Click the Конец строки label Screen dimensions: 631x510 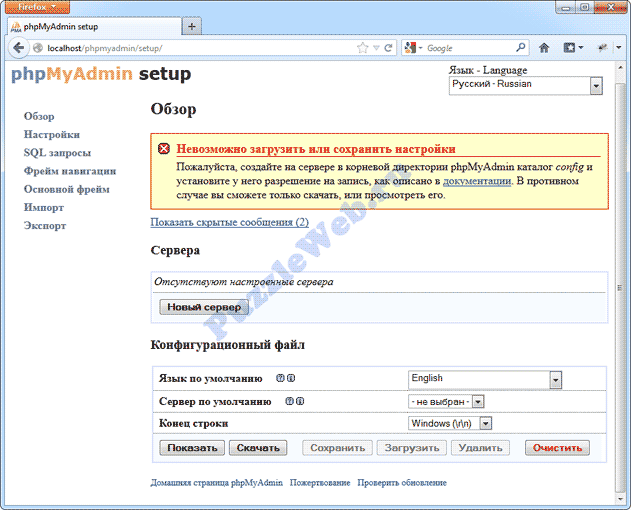194,423
